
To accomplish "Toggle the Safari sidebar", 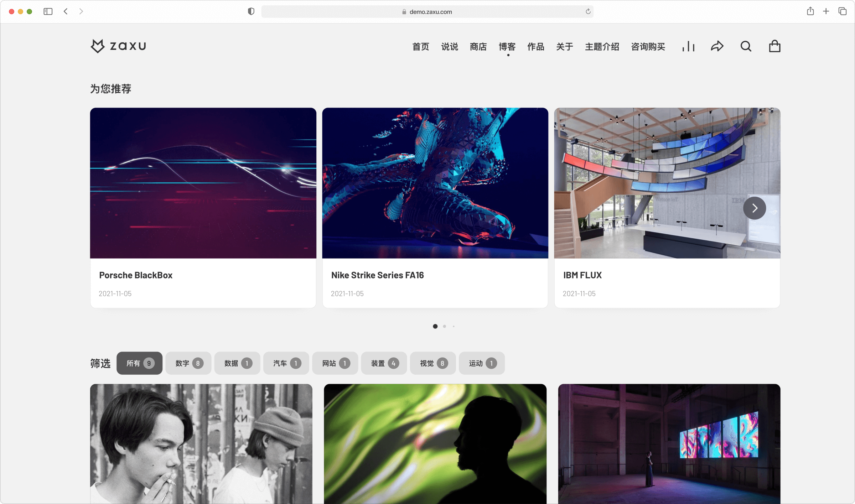I will [x=48, y=11].
